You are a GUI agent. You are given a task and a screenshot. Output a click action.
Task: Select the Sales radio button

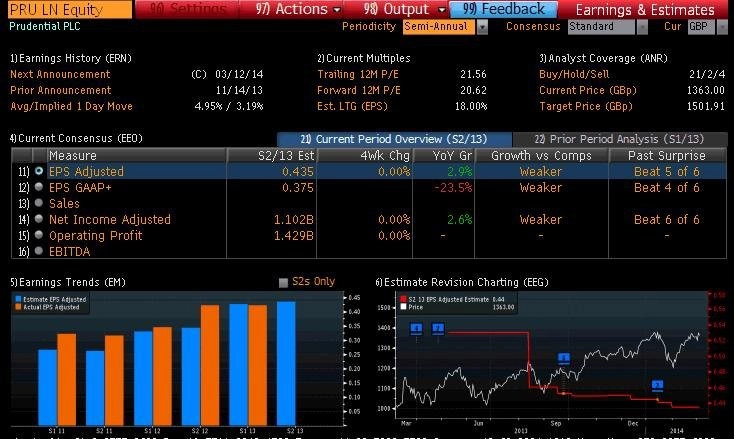39,203
